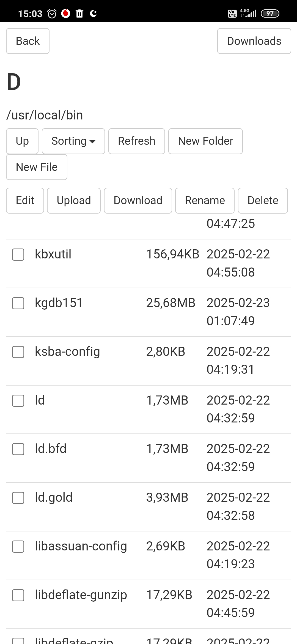Check the kbxutil file checkbox
This screenshot has width=297, height=644.
tap(18, 255)
